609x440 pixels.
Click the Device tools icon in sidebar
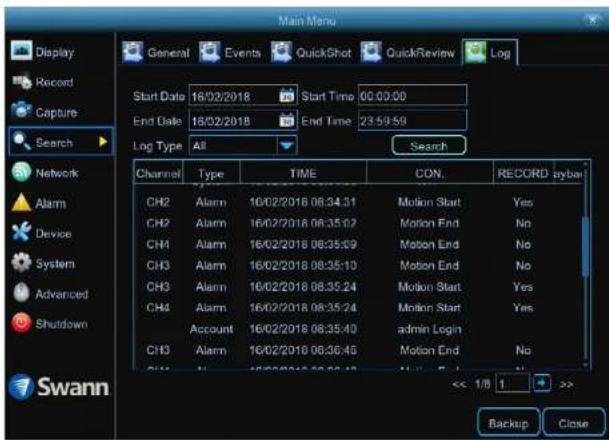point(21,232)
